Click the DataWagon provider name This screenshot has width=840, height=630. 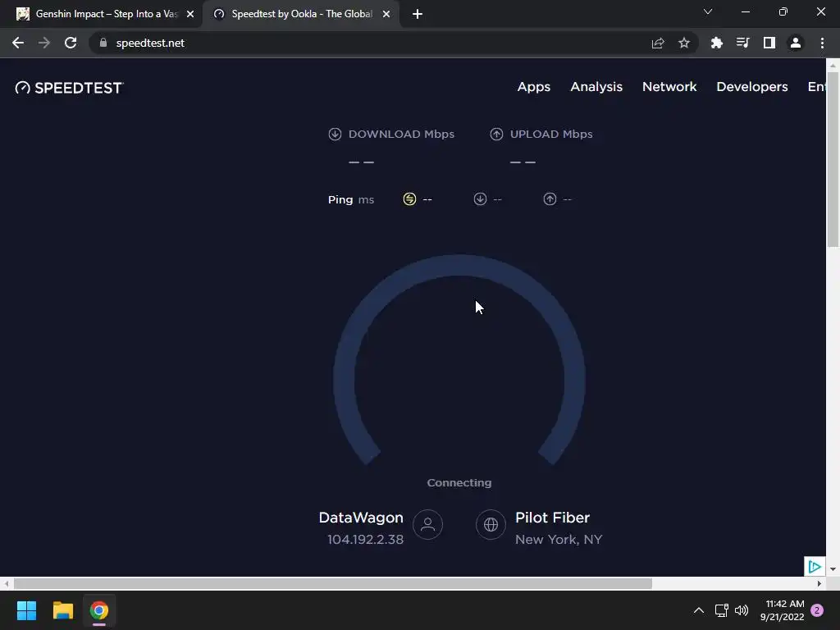tap(361, 518)
